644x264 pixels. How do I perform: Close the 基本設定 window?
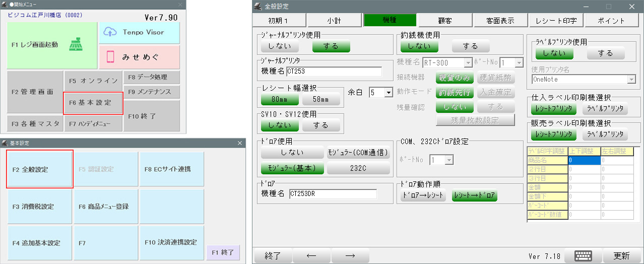(239, 143)
